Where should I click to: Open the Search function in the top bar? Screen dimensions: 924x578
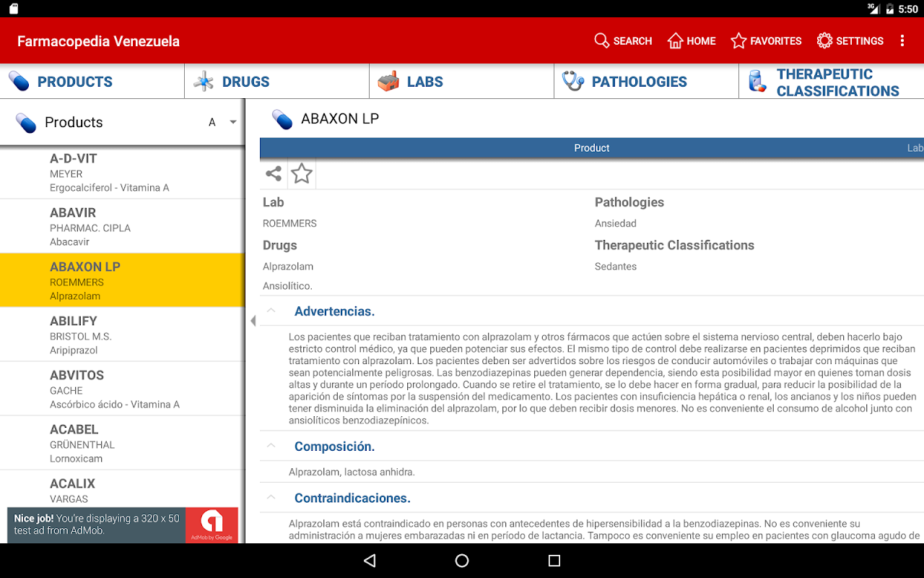click(x=623, y=41)
